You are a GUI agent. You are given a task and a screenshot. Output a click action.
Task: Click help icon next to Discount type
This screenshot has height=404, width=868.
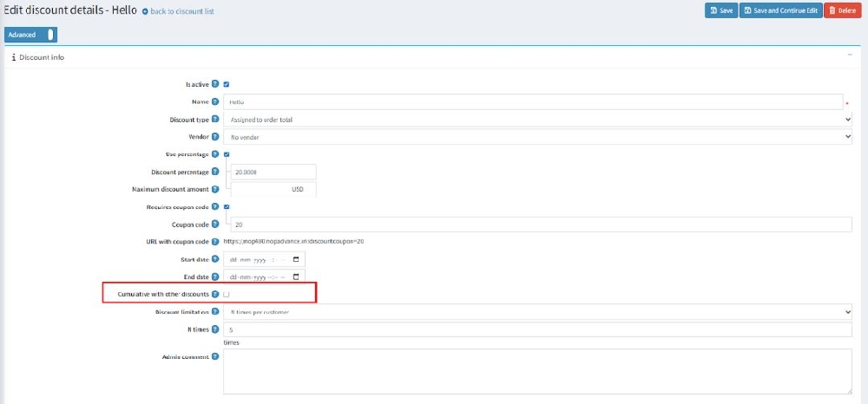click(215, 120)
